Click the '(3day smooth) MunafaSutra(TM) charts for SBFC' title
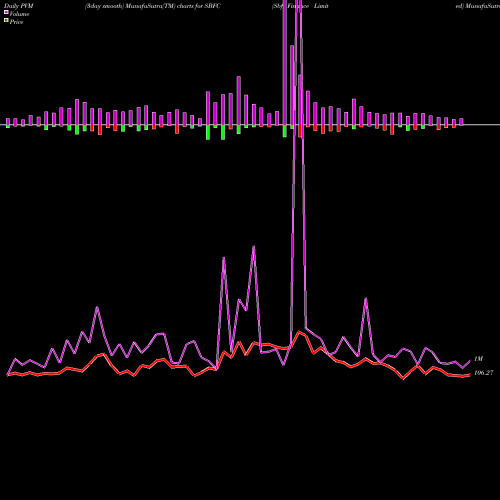The width and height of the screenshot is (500, 500). coord(153,6)
